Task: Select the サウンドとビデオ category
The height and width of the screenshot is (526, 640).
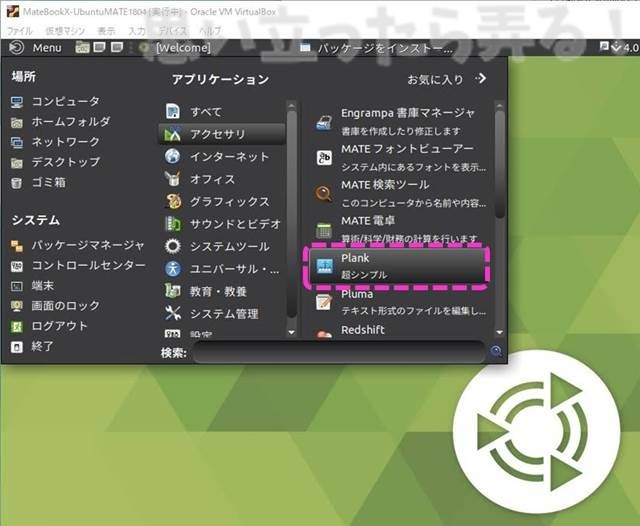Action: click(222, 224)
